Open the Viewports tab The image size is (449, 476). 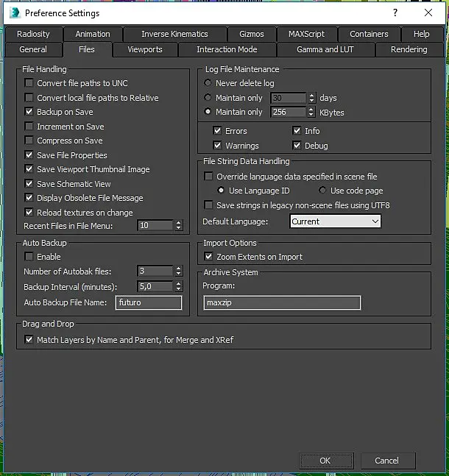pos(145,49)
